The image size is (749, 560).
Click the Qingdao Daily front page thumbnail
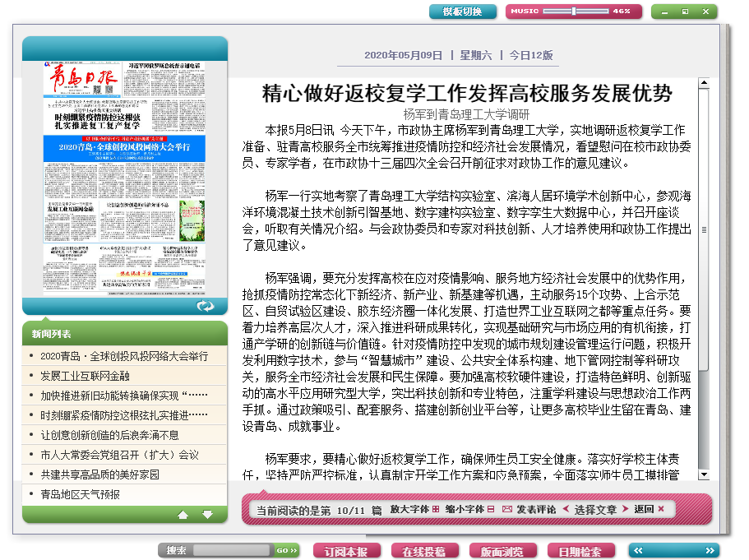[125, 178]
